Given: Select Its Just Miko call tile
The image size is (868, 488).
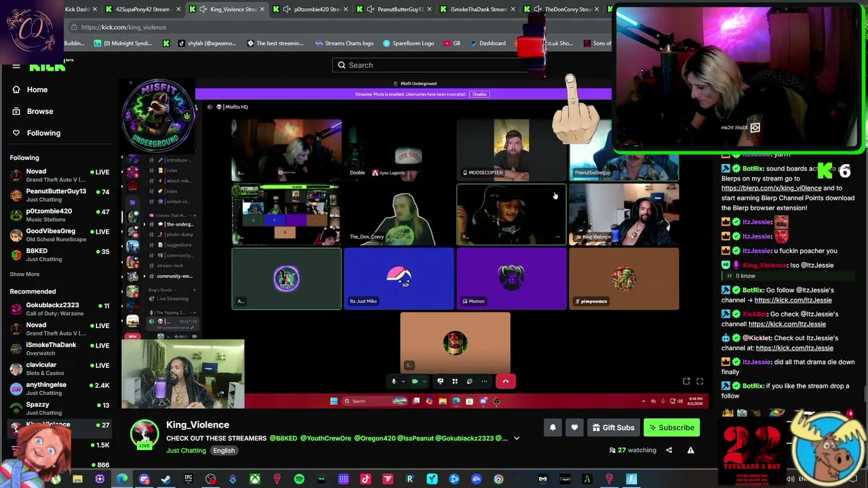Looking at the screenshot, I should click(399, 279).
